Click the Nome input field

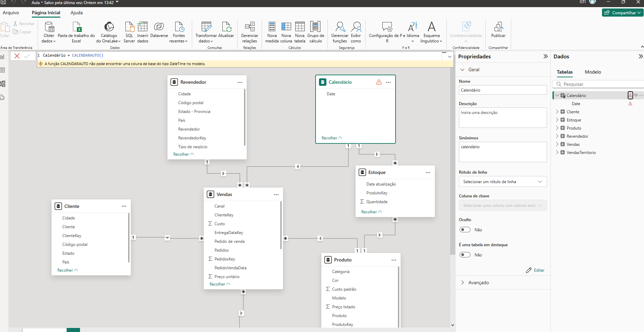503,90
